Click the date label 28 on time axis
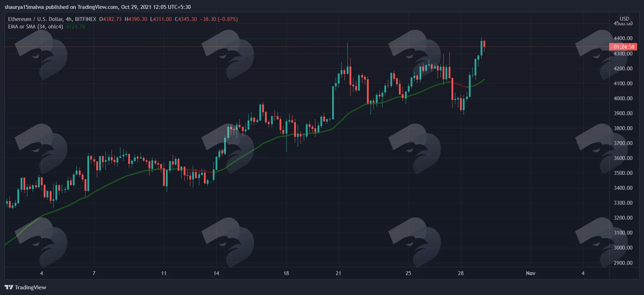Viewport: 644px width, 295px height. click(461, 273)
